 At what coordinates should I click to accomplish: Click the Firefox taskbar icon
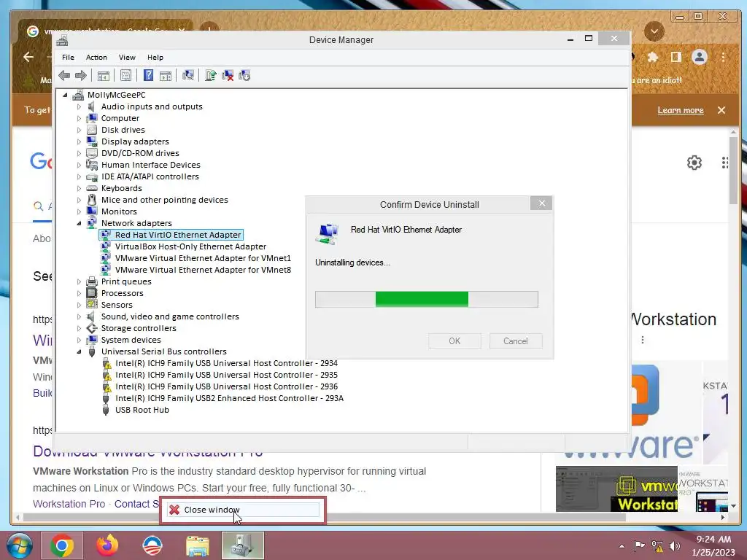click(x=107, y=545)
